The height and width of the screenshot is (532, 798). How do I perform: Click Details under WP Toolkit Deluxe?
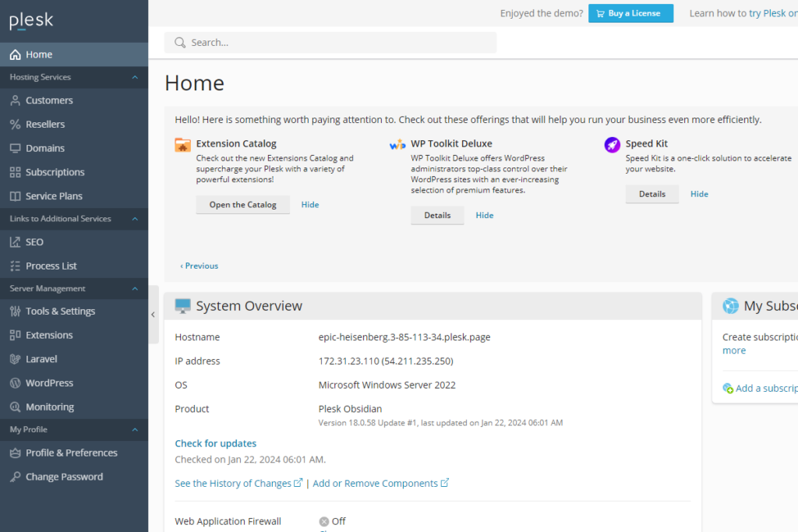pyautogui.click(x=437, y=215)
